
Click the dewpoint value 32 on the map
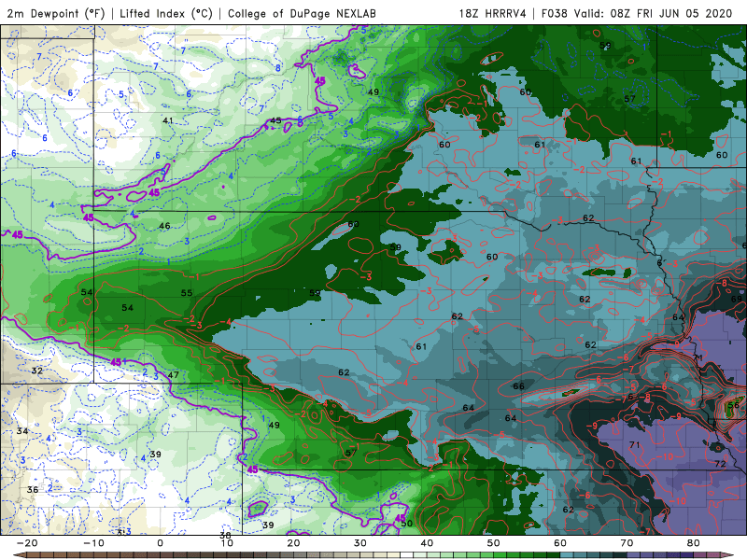pos(36,371)
